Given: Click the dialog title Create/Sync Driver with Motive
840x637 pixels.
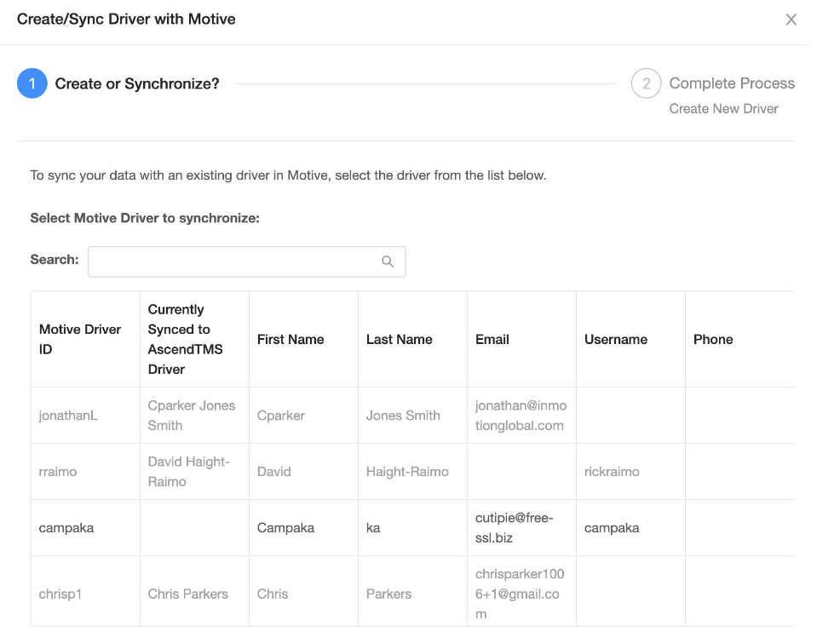Looking at the screenshot, I should [x=126, y=20].
